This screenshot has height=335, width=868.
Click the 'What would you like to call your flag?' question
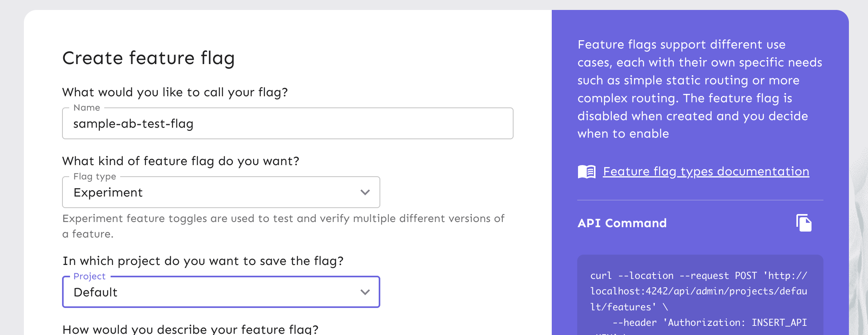175,92
